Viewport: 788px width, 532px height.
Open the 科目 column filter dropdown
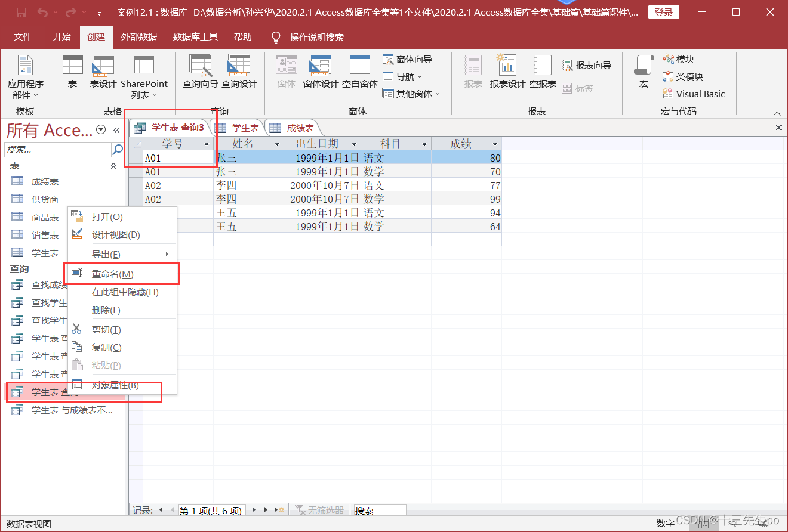pos(424,144)
